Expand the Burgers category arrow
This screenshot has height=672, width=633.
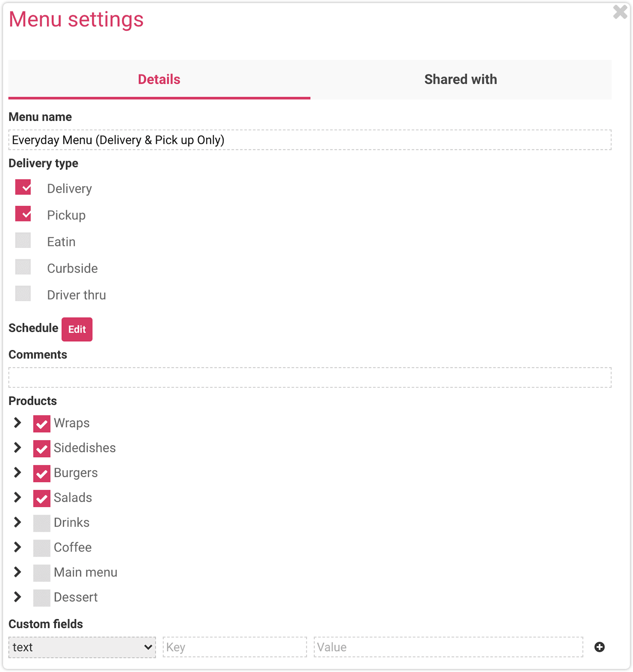[x=17, y=472]
